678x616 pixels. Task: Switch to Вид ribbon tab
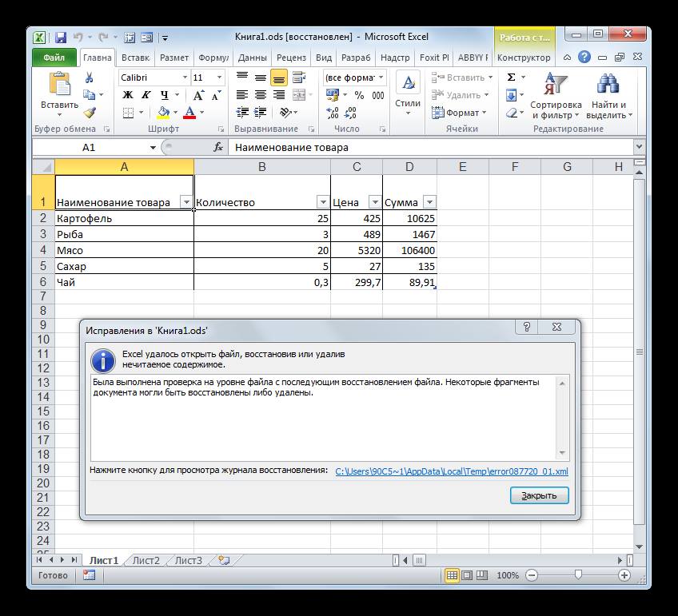point(324,58)
